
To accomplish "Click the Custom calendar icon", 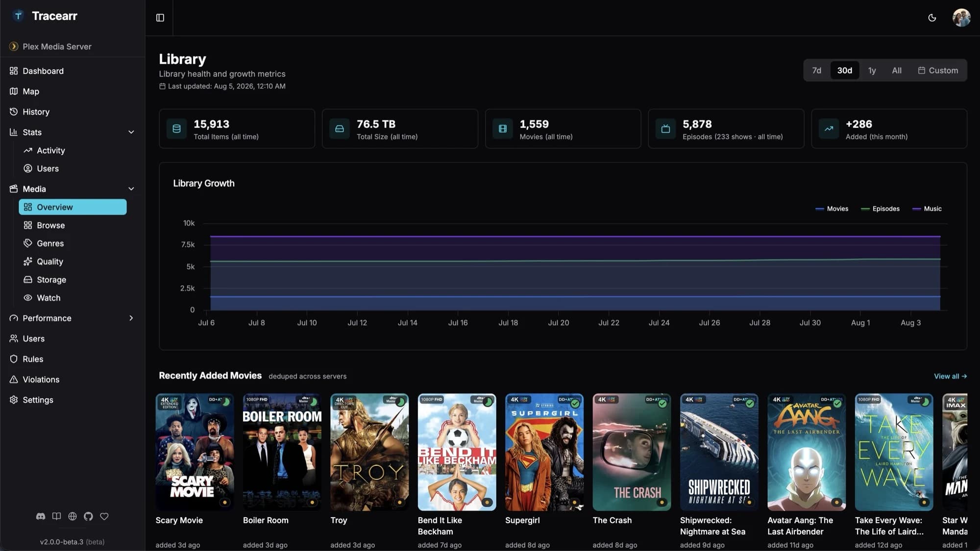I will pos(921,71).
